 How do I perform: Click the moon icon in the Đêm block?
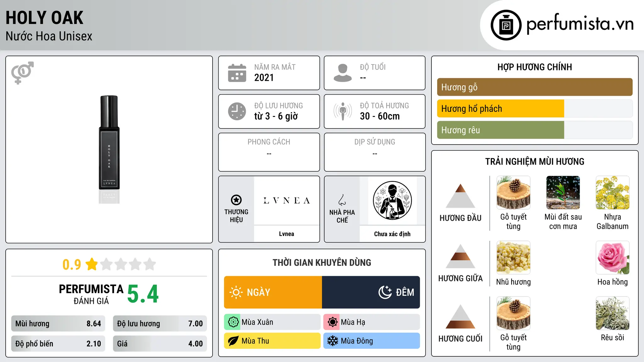[385, 292]
